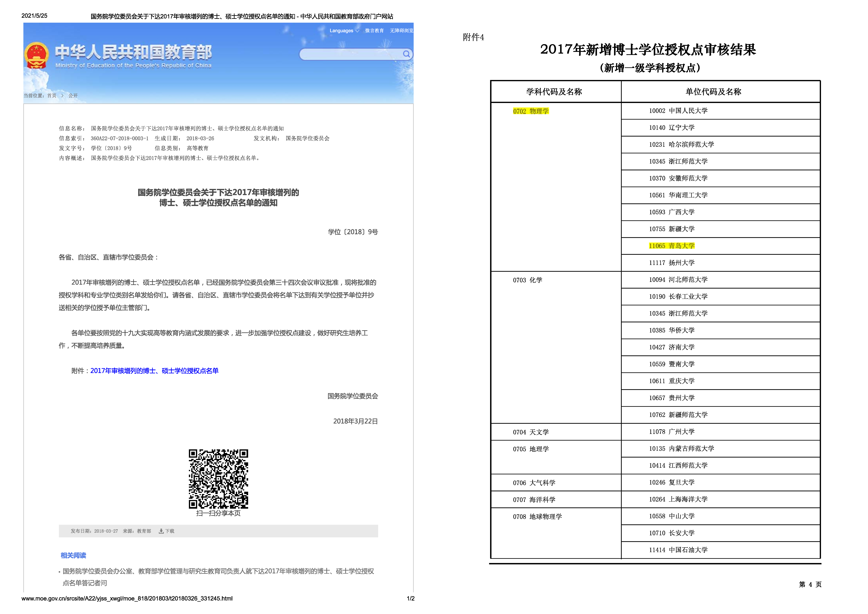Click the 公开 breadcrumb item
This screenshot has height=614, width=868.
[x=73, y=96]
